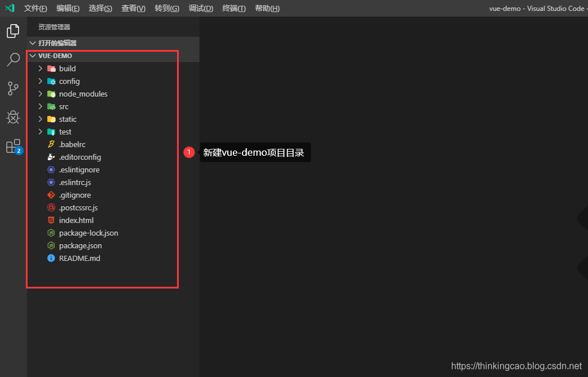Expand the src folder chevron
Viewport: 588px width, 377px height.
(x=40, y=107)
